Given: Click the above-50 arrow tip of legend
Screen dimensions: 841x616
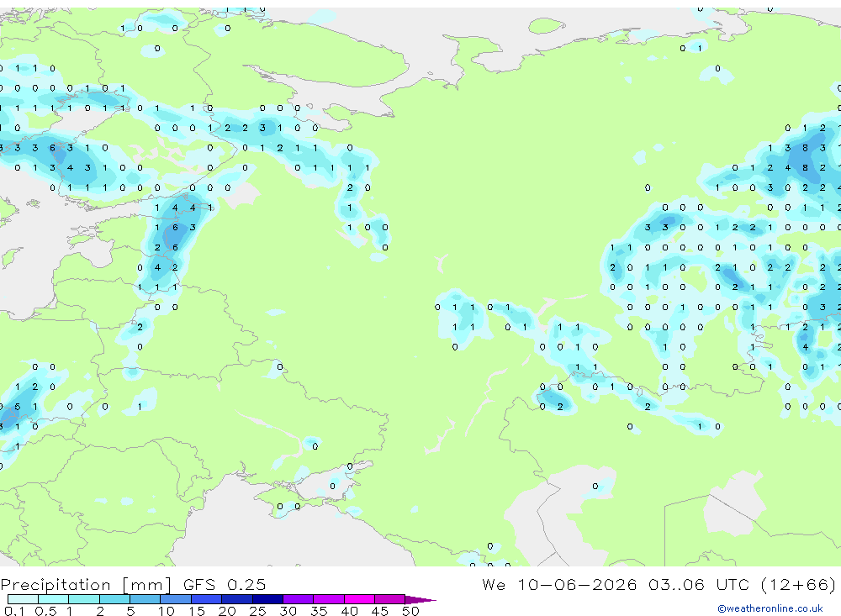Looking at the screenshot, I should (420, 599).
